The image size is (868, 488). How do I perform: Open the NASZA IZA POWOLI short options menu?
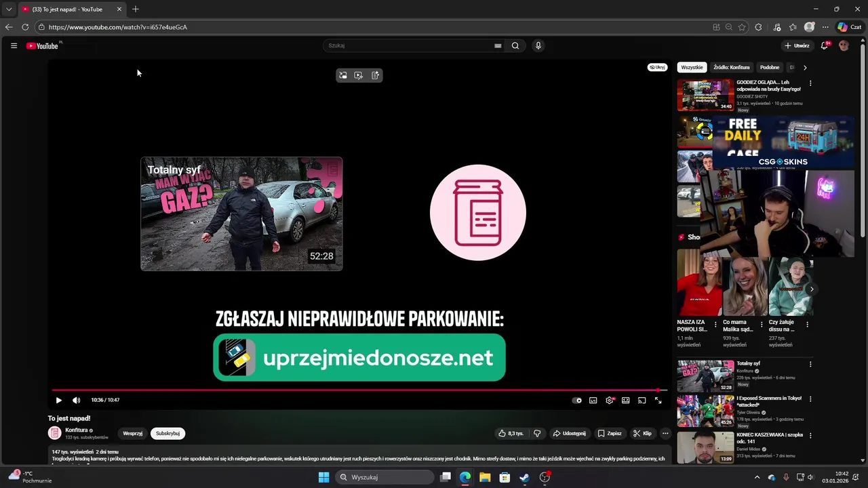coord(715,325)
